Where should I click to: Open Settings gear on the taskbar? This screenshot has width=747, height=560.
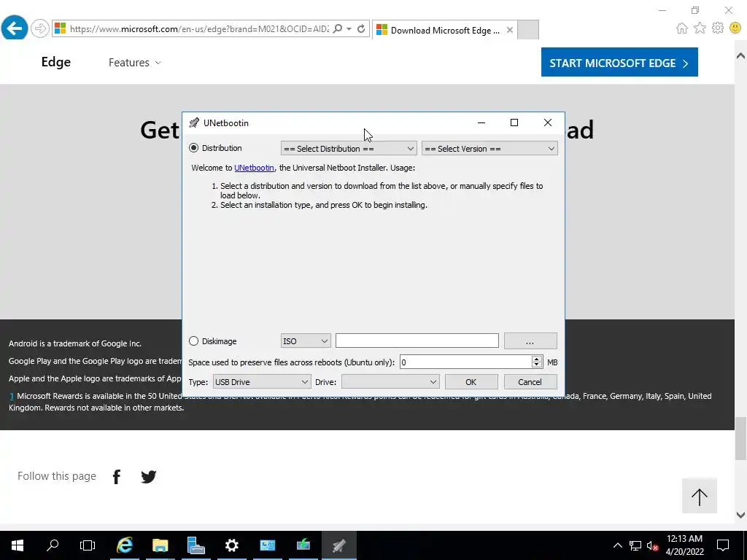tap(231, 545)
